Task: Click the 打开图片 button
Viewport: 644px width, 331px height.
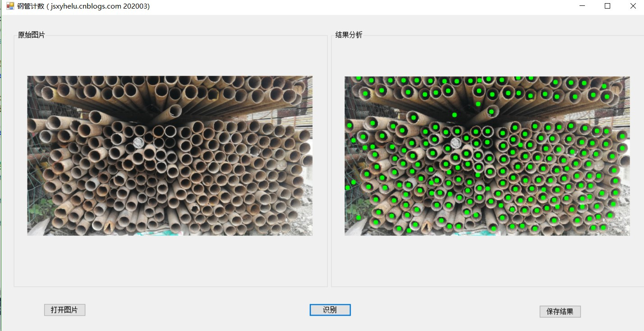Action: pos(64,310)
